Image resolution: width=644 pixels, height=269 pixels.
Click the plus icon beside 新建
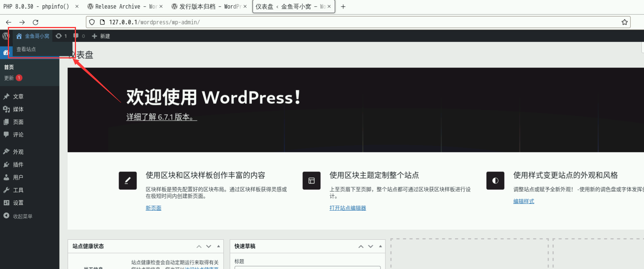tap(94, 36)
